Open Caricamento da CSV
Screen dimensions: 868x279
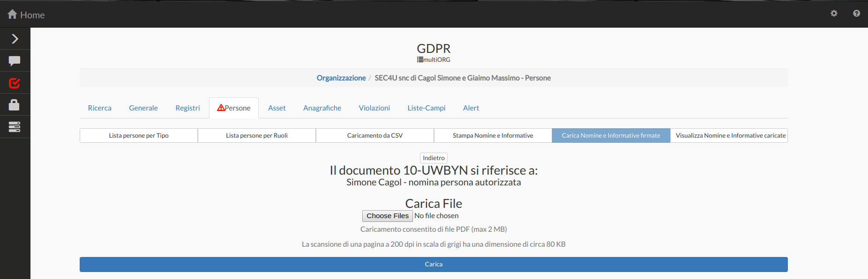coord(375,135)
